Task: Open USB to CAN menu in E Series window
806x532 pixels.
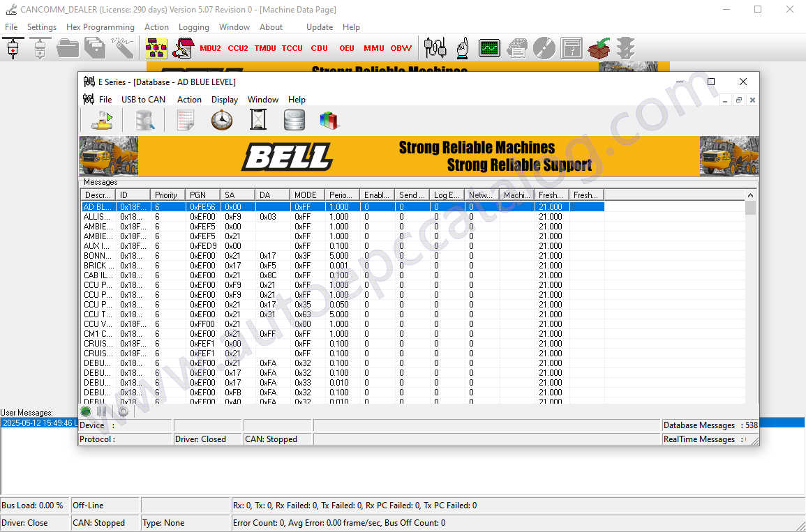Action: (144, 100)
